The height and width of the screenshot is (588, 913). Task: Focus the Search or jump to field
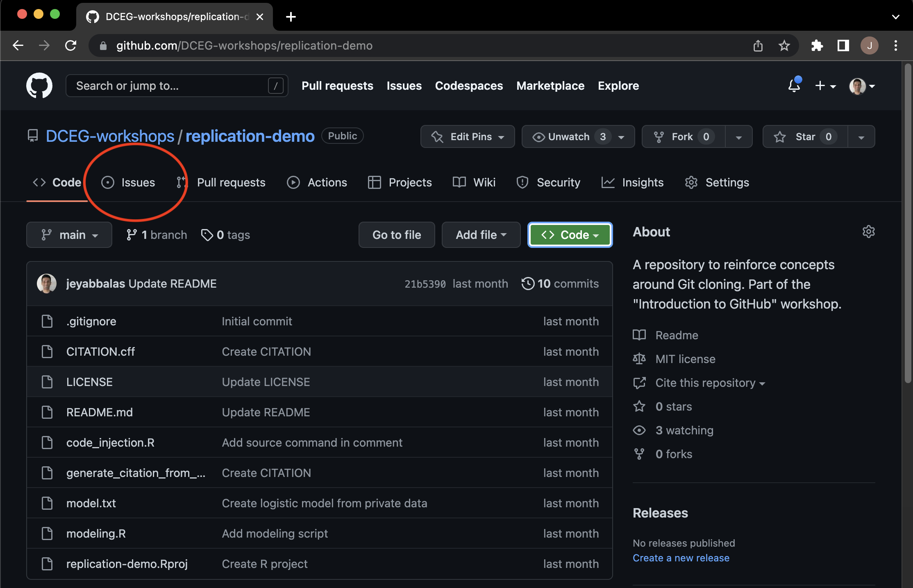point(177,86)
